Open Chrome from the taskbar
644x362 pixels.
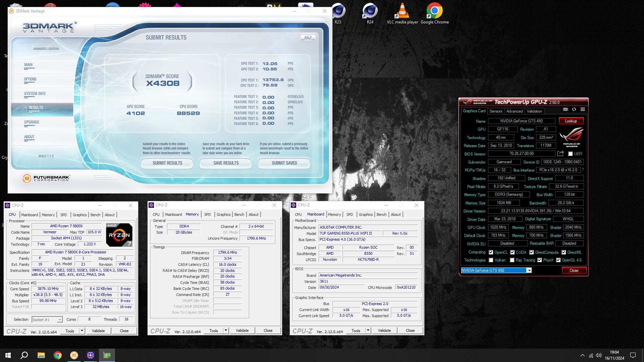pyautogui.click(x=58, y=355)
